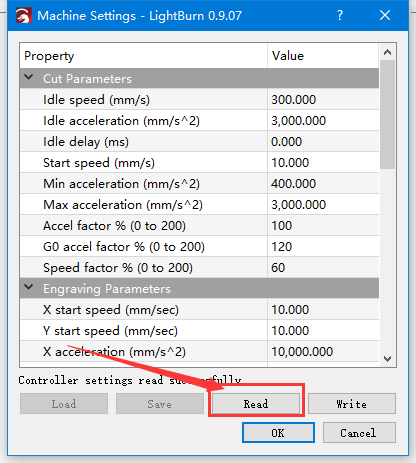Confirm with the OK button
This screenshot has height=463, width=416.
point(278,433)
